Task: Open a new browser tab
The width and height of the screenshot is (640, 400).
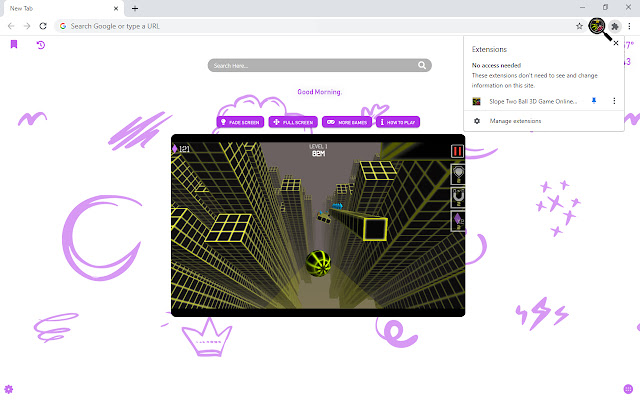Action: tap(135, 8)
